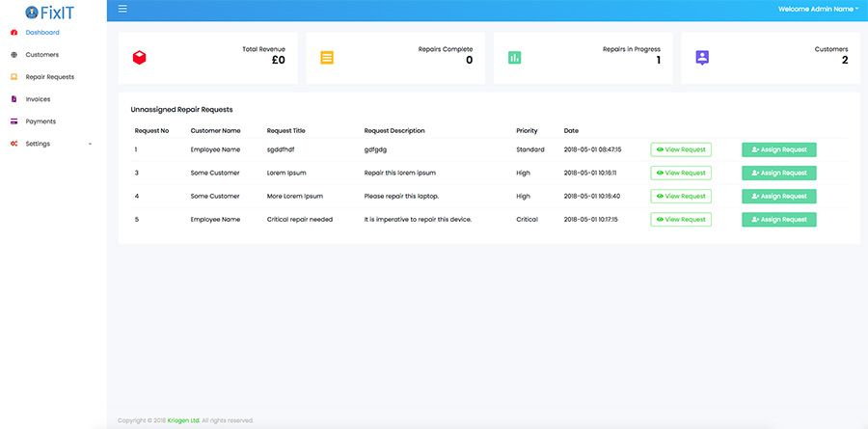
Task: Click 'Critical repair needed' request title
Action: click(x=300, y=219)
